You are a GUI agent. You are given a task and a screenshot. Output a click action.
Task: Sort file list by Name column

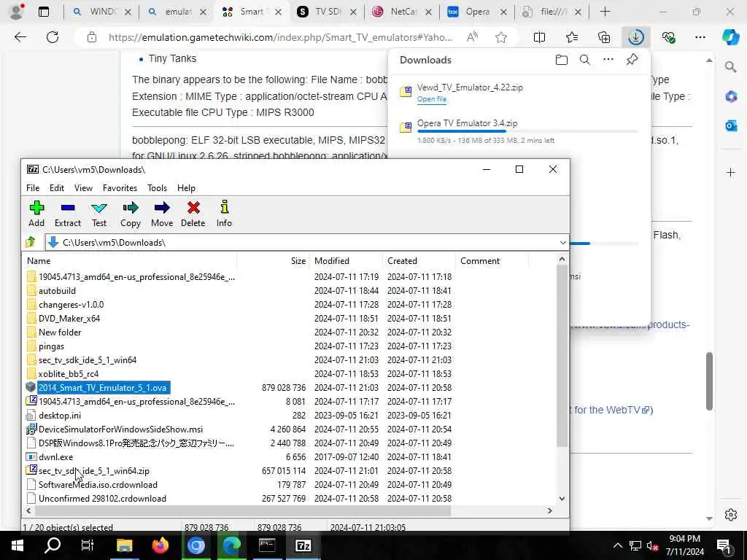(130, 261)
